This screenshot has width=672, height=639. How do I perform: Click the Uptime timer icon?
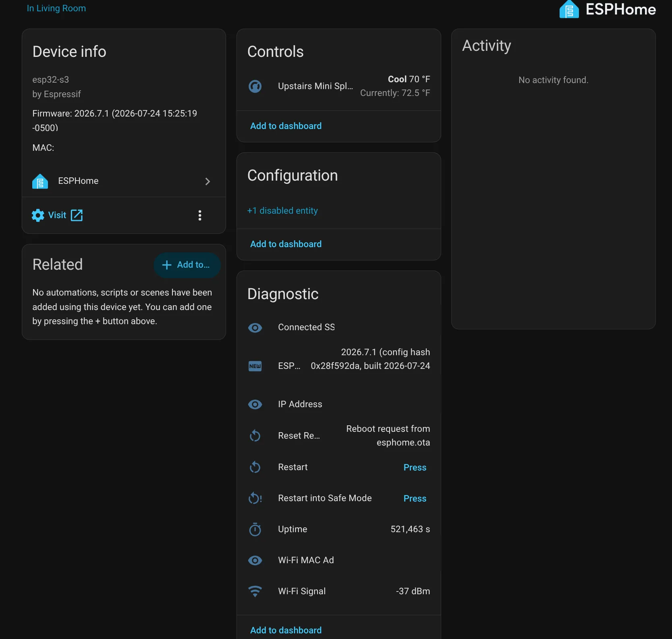(x=255, y=529)
